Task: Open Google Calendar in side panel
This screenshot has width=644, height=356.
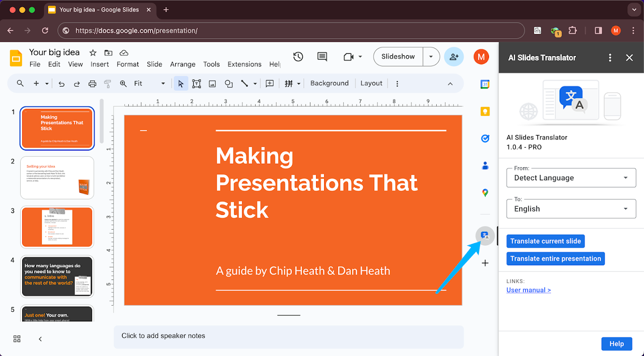Action: 485,85
